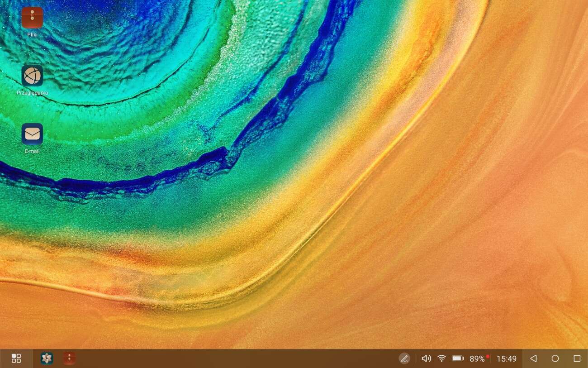Tap the clock showing 15:49
Screen dimensions: 588x368
coord(507,358)
